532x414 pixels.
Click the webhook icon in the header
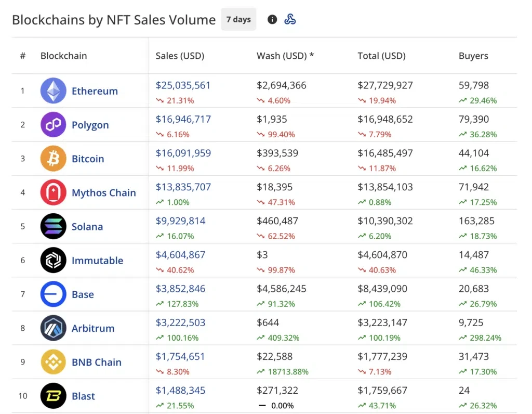click(x=290, y=19)
